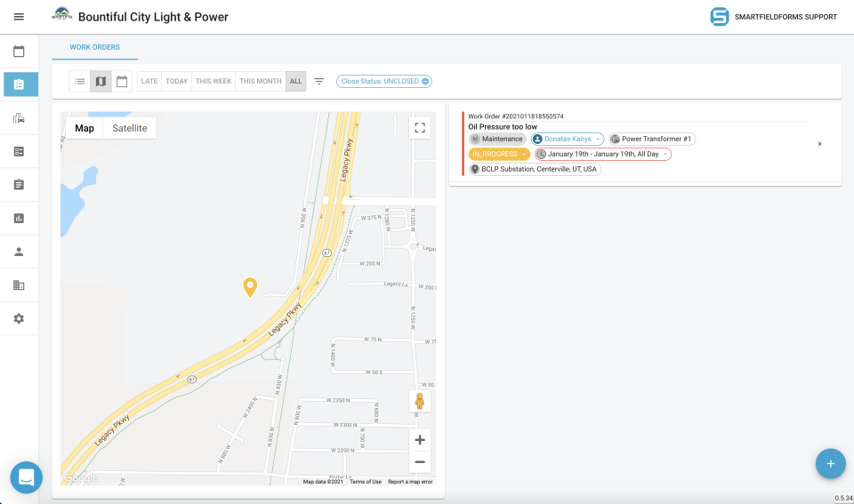Select the work orders clipboard sidebar icon
Screen dimensions: 854x504
coord(19,84)
